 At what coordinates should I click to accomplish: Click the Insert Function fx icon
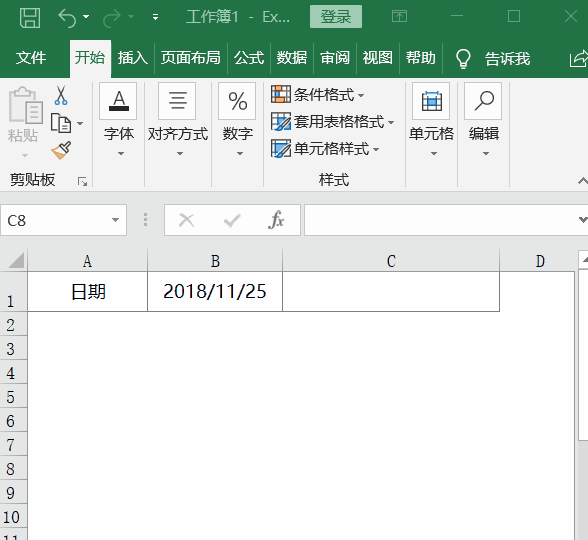276,220
